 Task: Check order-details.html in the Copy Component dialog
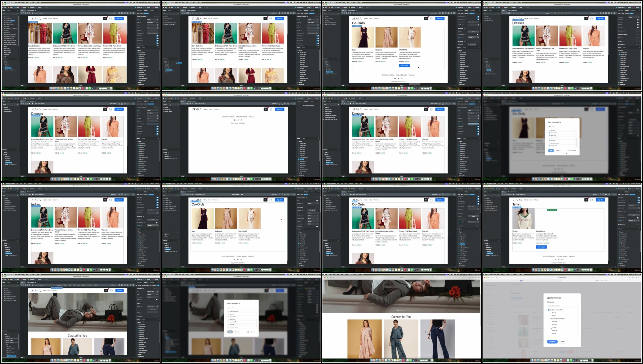pyautogui.click(x=229, y=312)
